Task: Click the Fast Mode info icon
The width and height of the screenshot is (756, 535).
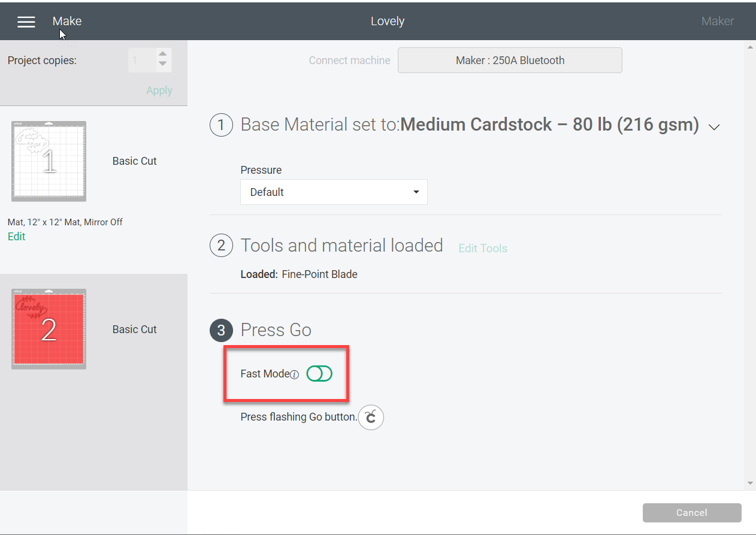Action: pyautogui.click(x=294, y=374)
